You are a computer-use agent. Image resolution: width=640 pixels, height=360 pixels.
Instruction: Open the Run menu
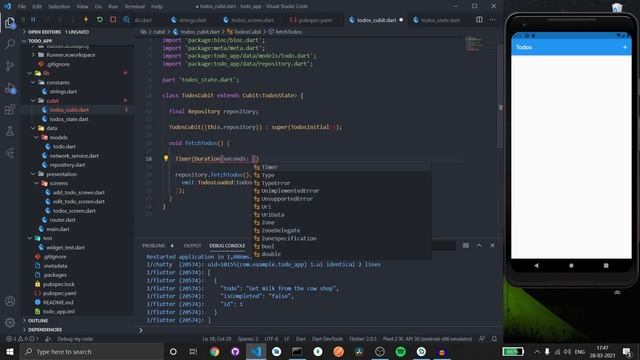[113, 7]
